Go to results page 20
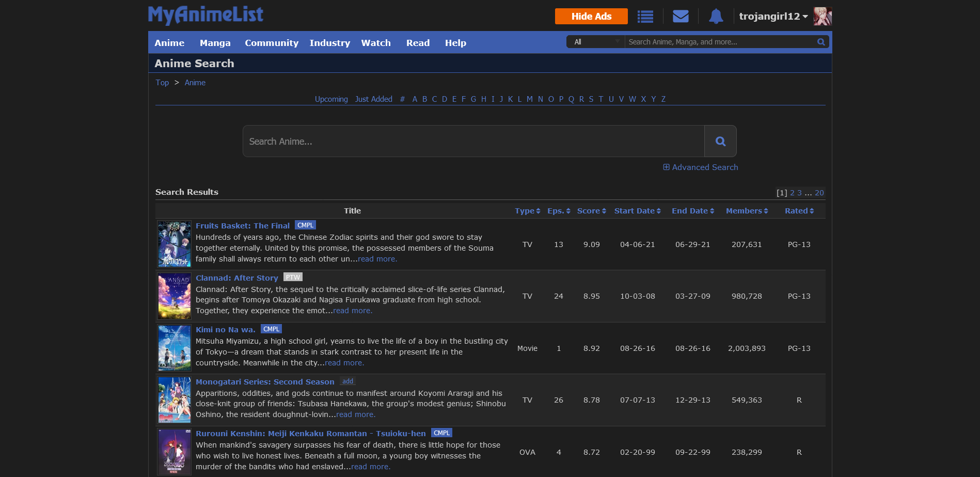 pyautogui.click(x=819, y=193)
